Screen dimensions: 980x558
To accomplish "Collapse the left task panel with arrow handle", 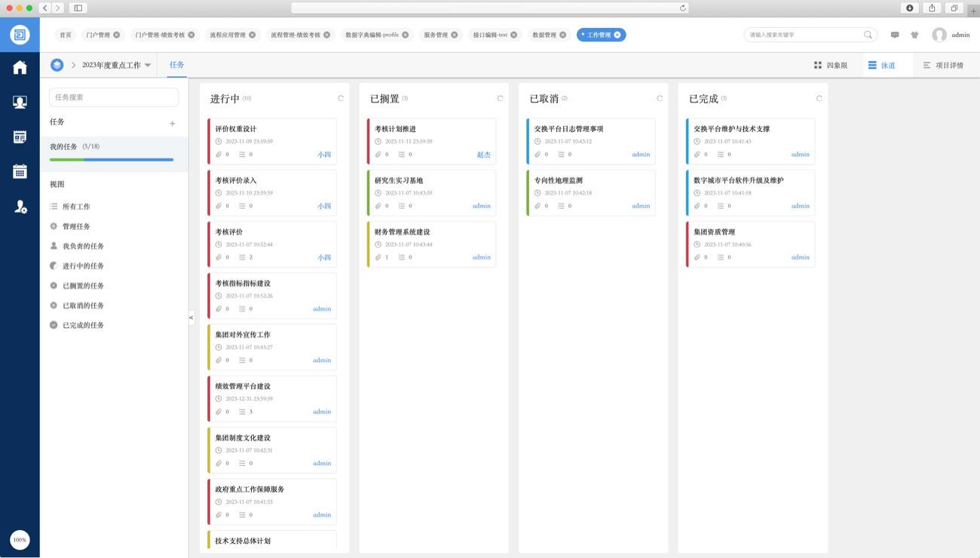I will coord(191,317).
